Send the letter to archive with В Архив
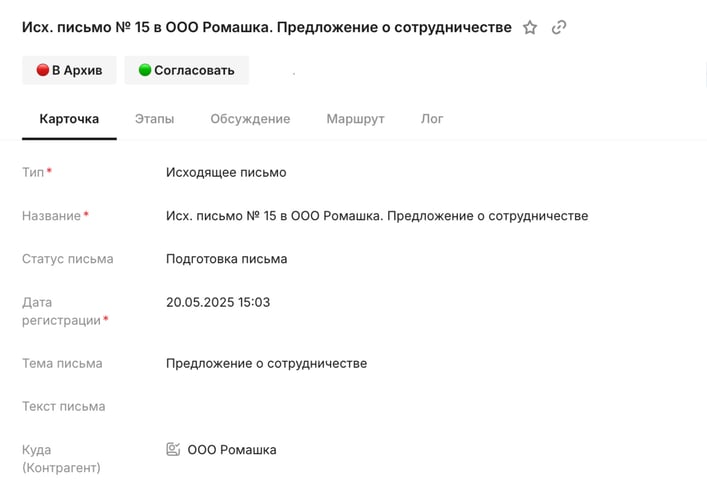This screenshot has width=707, height=499. (69, 70)
